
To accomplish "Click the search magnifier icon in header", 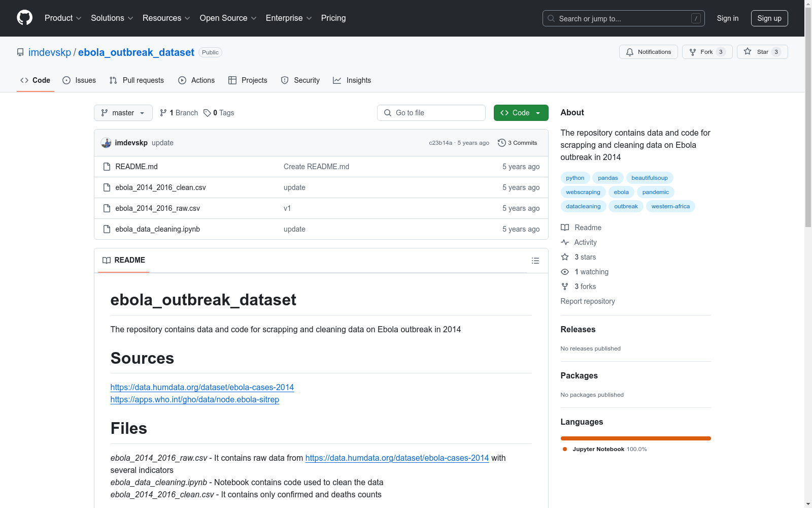I will 551,18.
